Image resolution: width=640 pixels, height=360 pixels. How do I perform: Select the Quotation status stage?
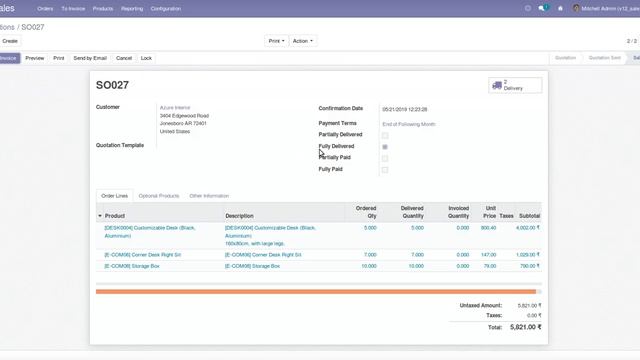565,58
